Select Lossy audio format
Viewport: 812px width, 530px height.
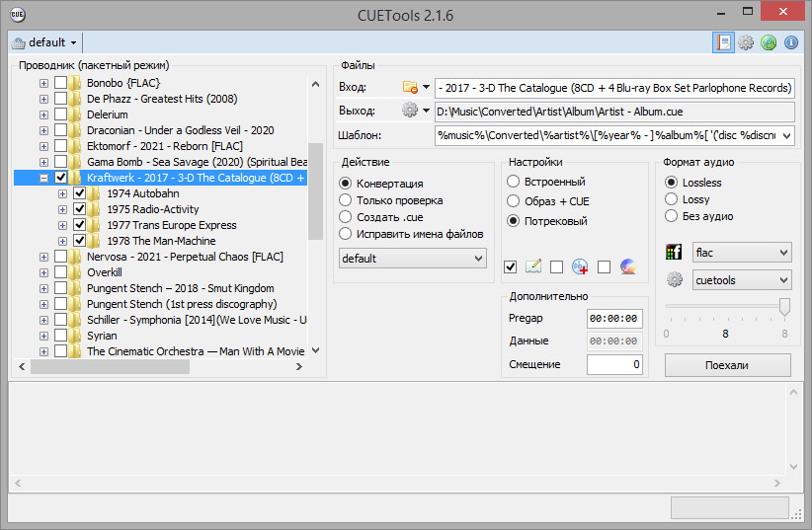(x=671, y=199)
